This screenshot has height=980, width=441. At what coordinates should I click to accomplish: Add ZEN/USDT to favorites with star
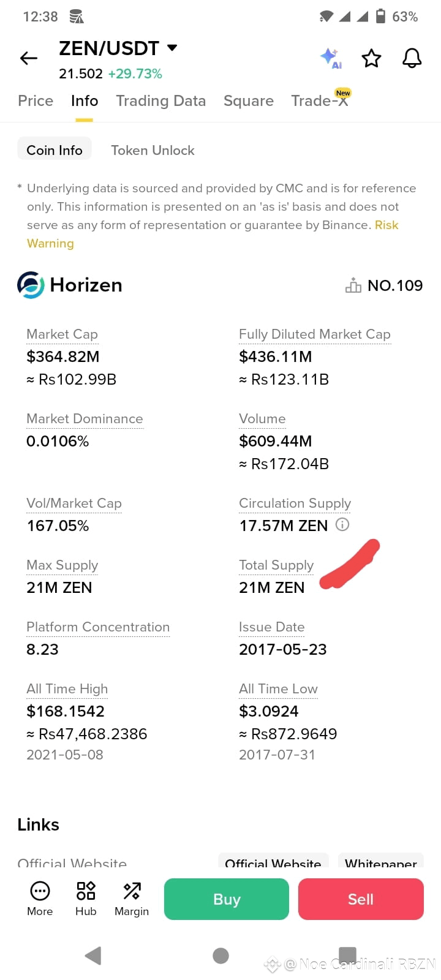pos(371,58)
